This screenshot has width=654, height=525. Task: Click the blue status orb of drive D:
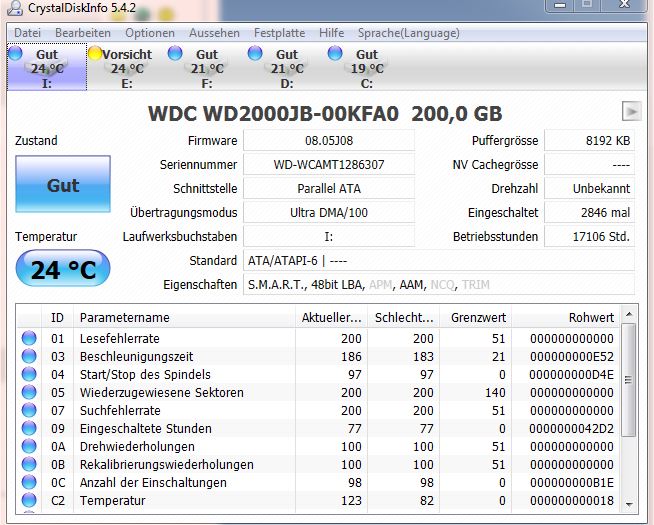click(x=255, y=53)
